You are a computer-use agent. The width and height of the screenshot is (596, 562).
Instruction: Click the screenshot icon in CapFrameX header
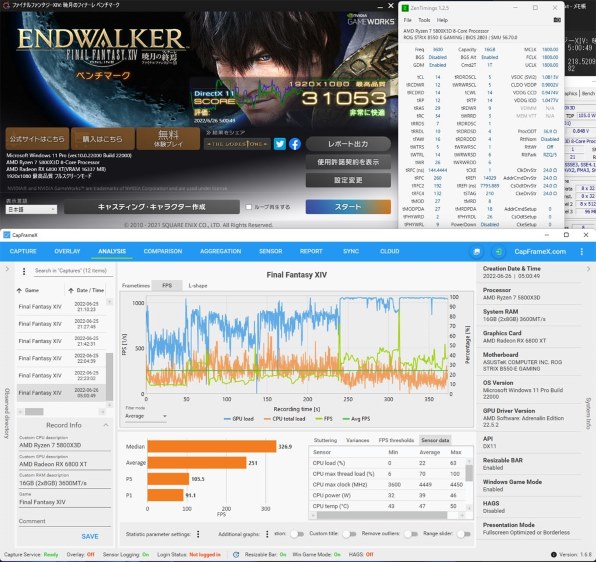click(x=477, y=252)
